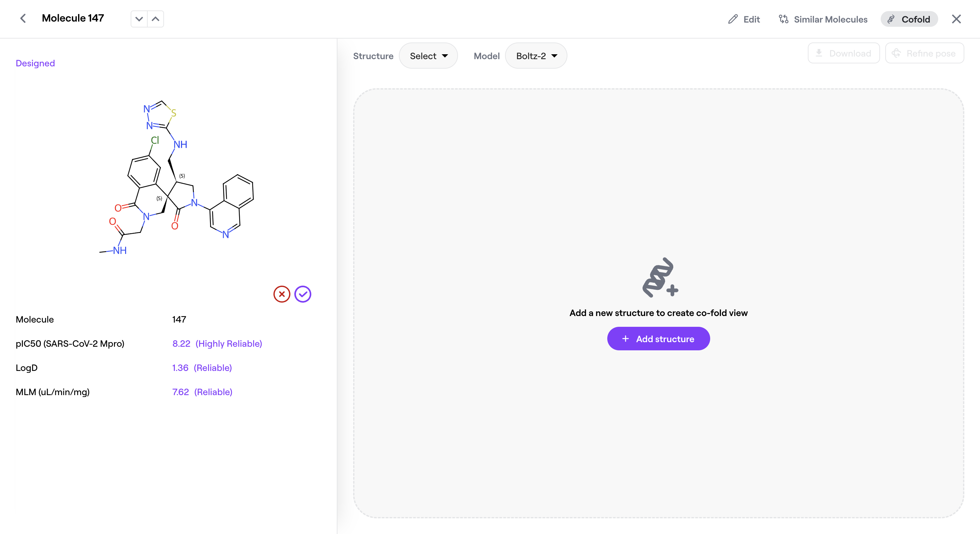Click the Download button
Screen dimensions: 980x534
[843, 53]
